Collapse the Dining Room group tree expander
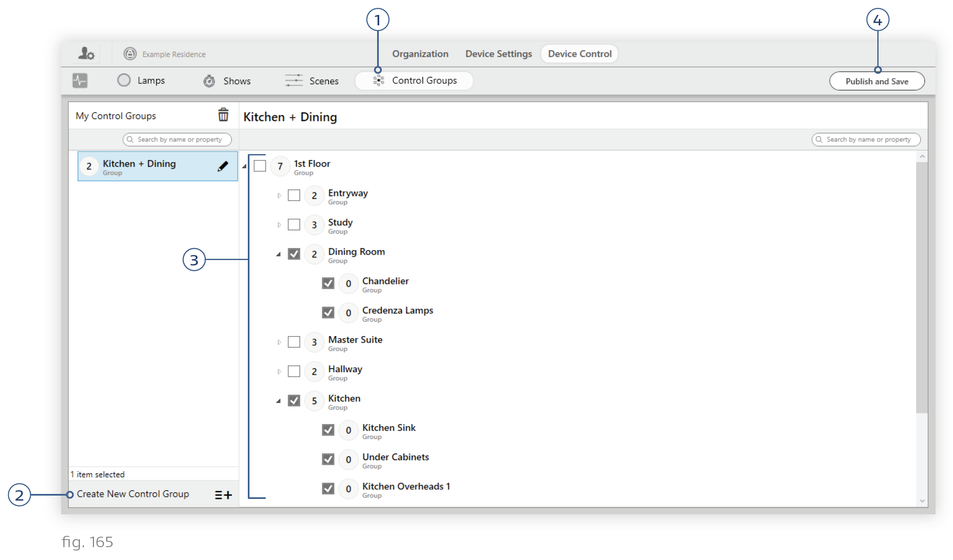 (x=278, y=255)
